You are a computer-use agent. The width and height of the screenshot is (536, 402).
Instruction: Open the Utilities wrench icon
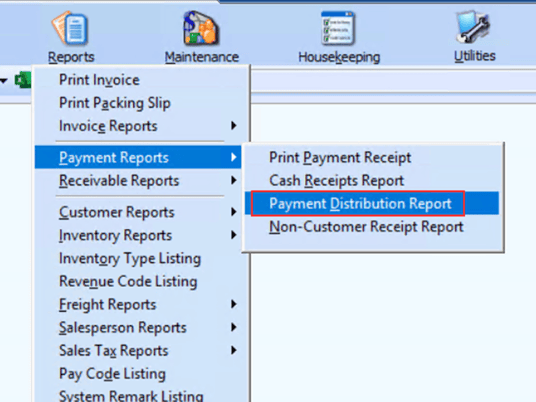click(473, 27)
